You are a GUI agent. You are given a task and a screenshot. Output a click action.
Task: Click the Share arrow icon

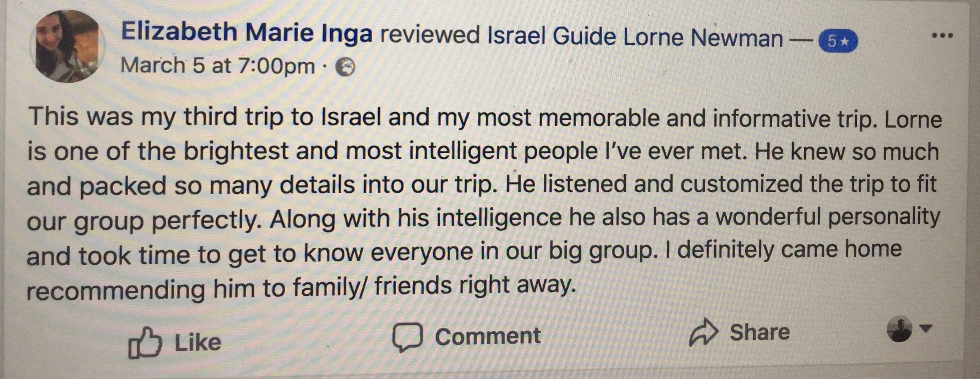[x=704, y=332]
